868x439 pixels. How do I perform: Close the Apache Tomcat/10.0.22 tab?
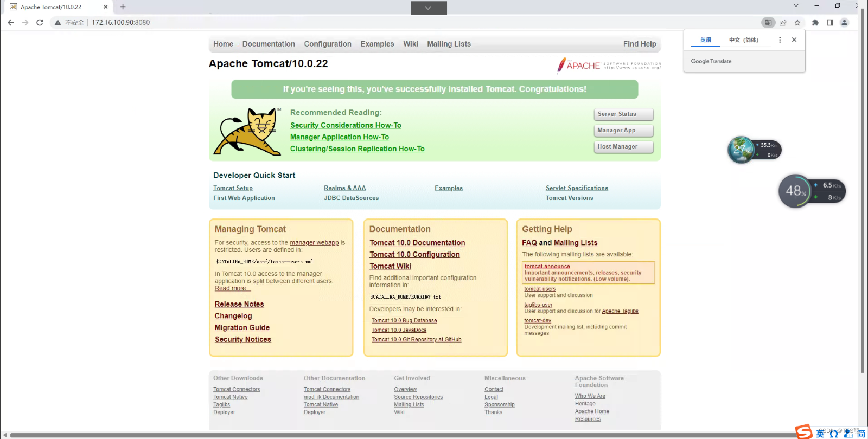pos(105,7)
